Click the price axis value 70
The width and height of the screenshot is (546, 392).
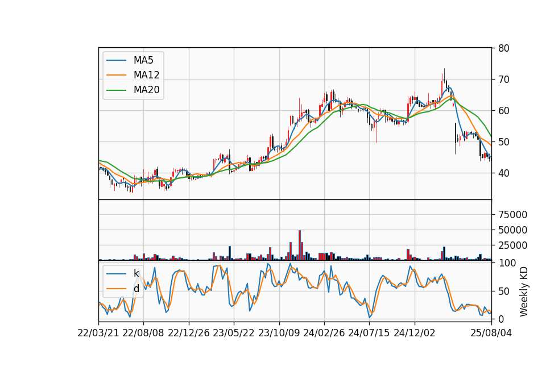504,80
